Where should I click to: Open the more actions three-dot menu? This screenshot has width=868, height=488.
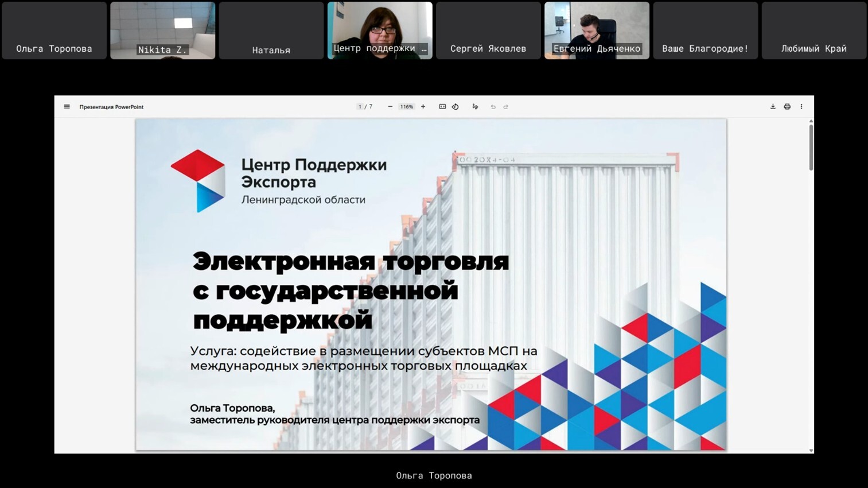coord(801,107)
